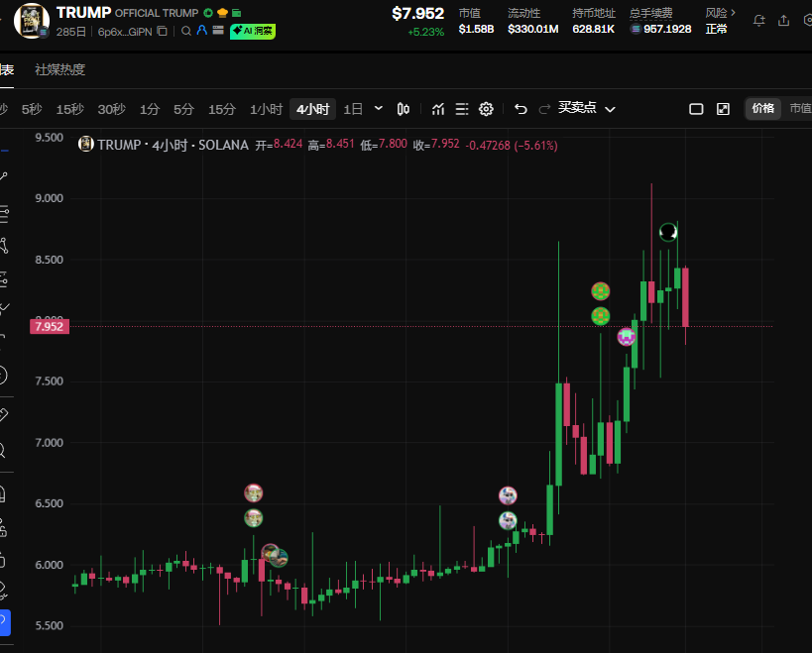This screenshot has width=812, height=653.
Task: Enter fullscreen chart mode
Action: click(x=723, y=109)
